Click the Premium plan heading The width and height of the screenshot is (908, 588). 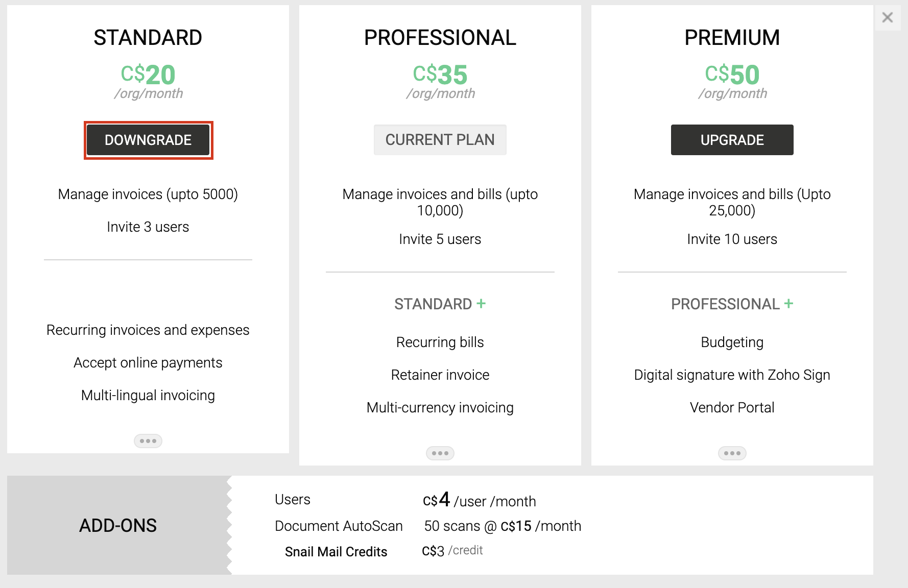pyautogui.click(x=732, y=37)
